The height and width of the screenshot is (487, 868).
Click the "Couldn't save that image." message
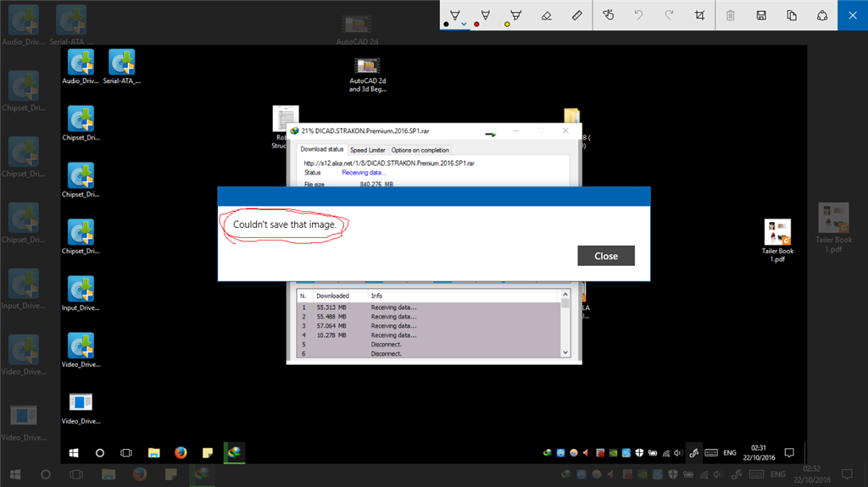pos(285,224)
